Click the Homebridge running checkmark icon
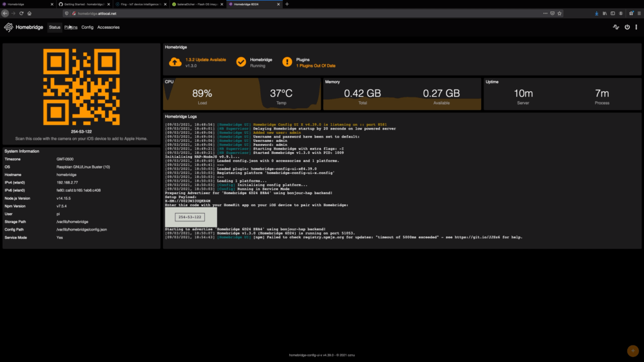644x362 pixels. (x=241, y=62)
